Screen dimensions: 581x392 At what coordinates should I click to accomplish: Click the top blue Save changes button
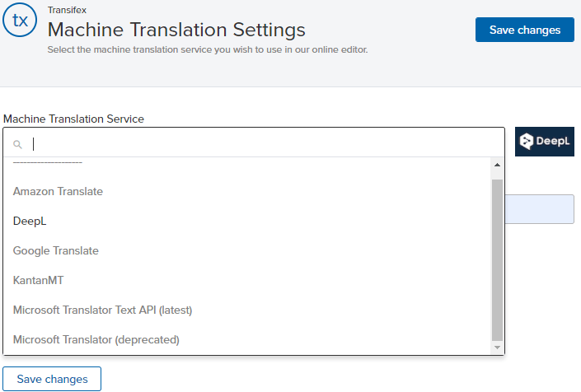pos(525,30)
